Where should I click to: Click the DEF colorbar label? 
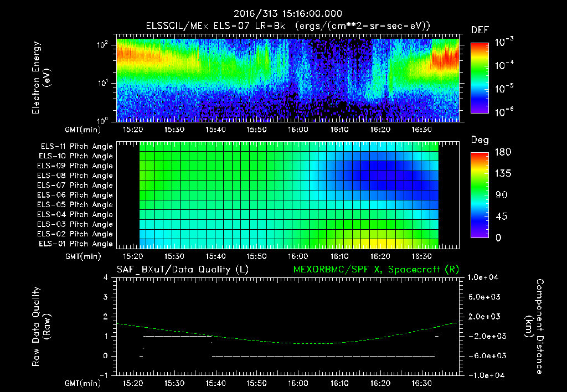pos(480,30)
